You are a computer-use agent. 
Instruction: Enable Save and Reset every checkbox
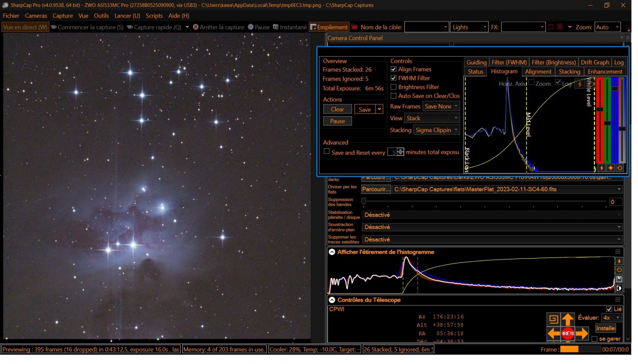[x=327, y=151]
